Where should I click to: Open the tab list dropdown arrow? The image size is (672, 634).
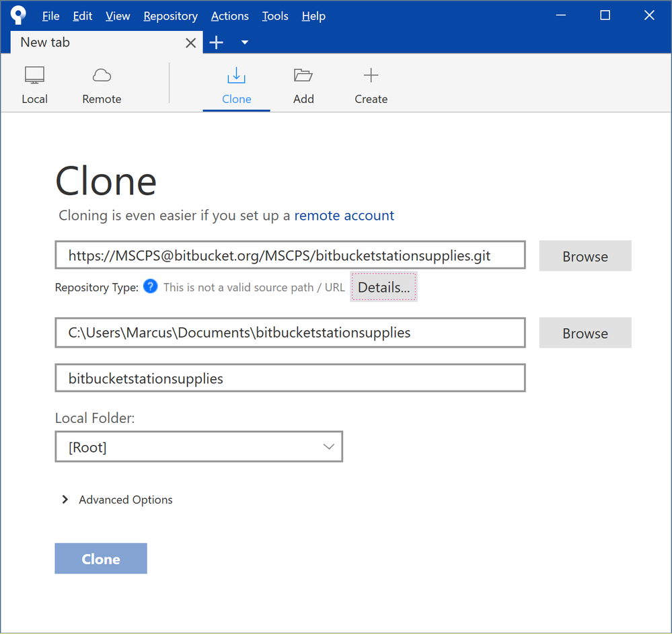tap(245, 42)
